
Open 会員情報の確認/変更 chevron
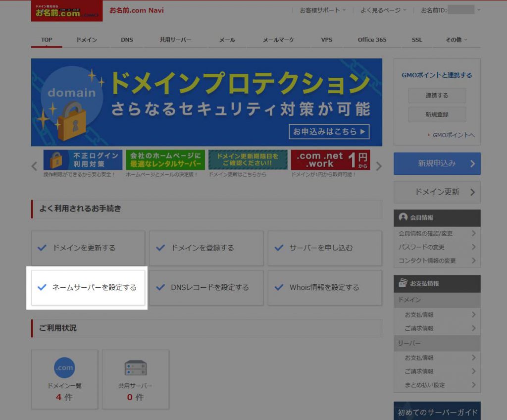(x=473, y=233)
